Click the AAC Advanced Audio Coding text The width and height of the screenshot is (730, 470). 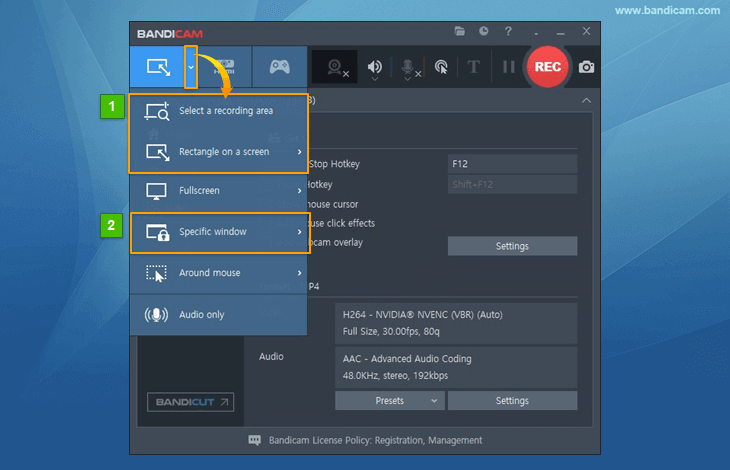click(407, 359)
